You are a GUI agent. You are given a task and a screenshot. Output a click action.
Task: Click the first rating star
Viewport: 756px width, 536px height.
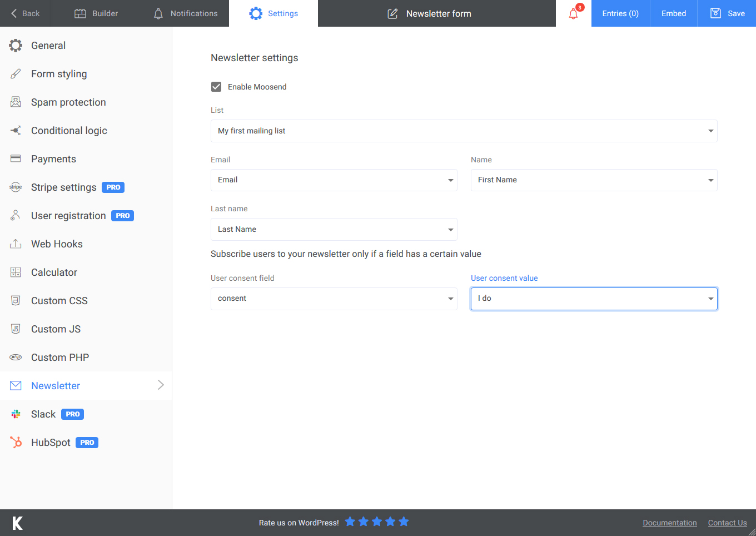point(350,522)
